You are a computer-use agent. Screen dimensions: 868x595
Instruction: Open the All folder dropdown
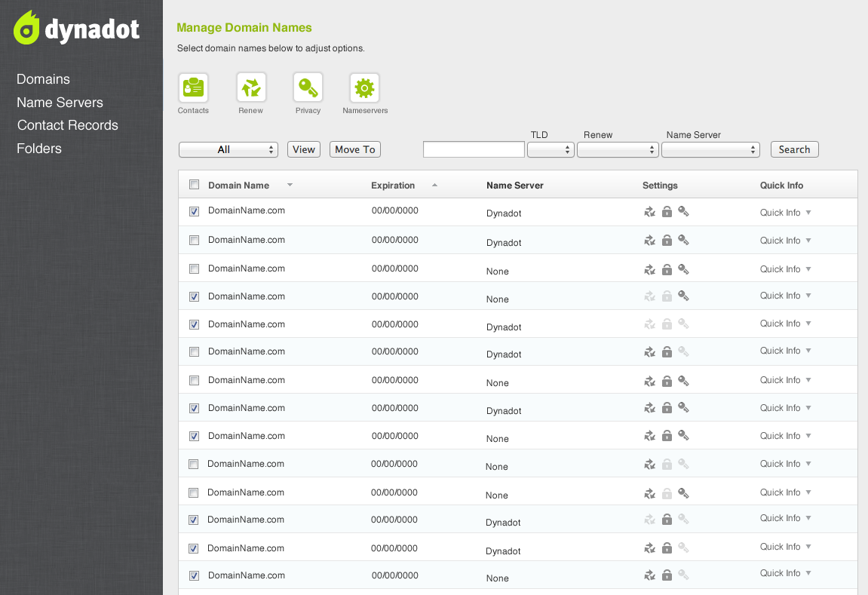coord(229,150)
